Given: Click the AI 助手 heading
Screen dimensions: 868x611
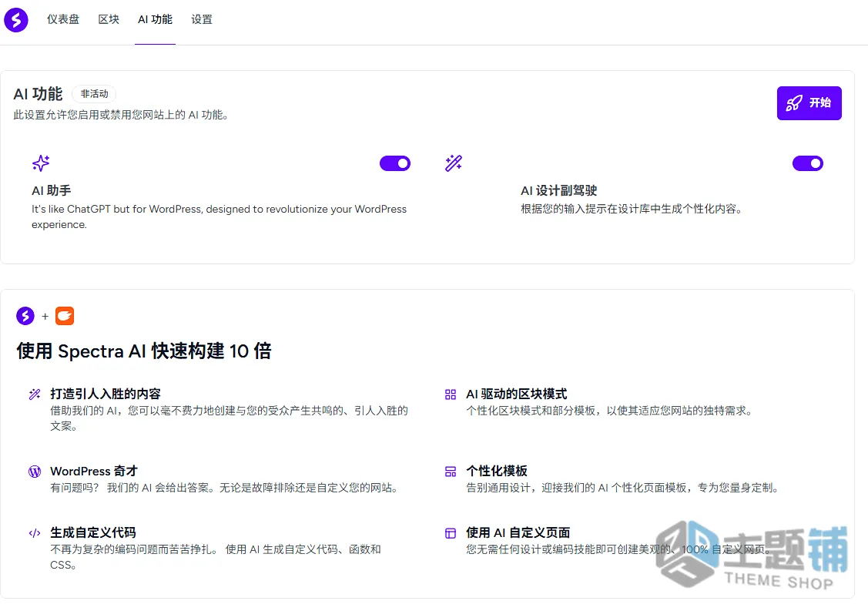Looking at the screenshot, I should tap(52, 190).
